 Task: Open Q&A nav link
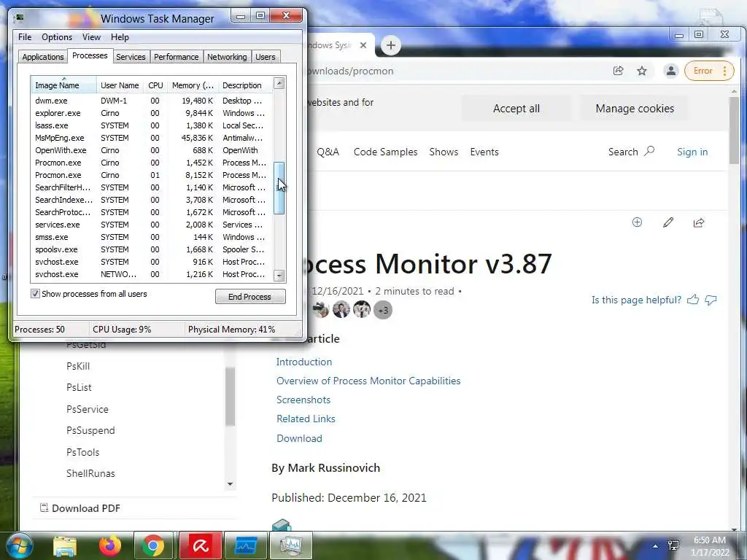point(328,152)
